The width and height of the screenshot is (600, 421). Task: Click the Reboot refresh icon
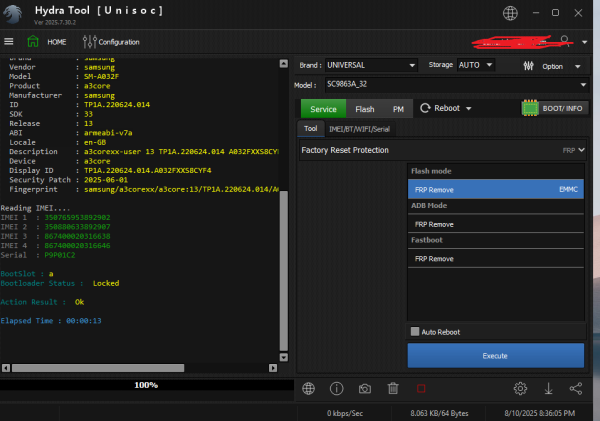coord(425,108)
